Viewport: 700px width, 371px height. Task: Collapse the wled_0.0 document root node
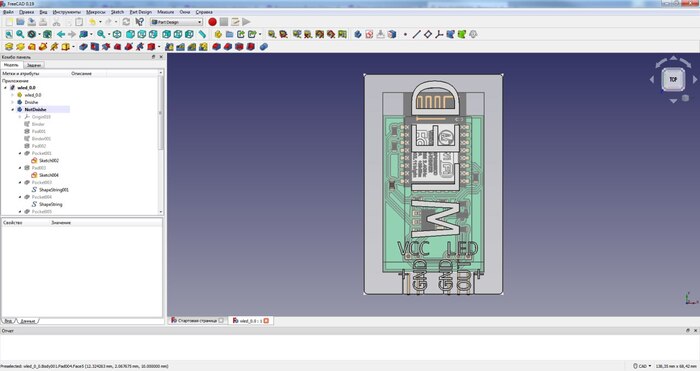click(x=5, y=88)
